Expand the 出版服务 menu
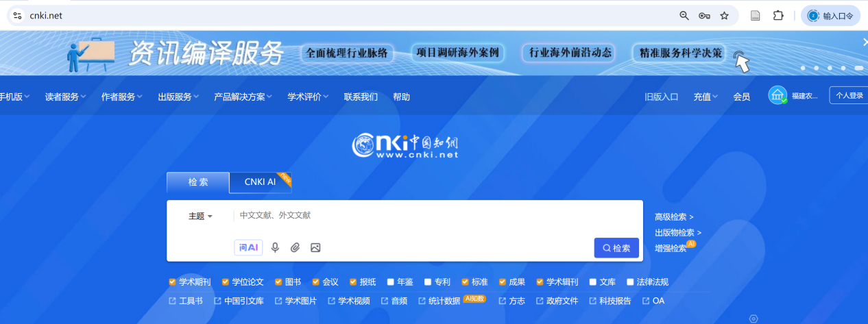868x324 pixels. [x=178, y=97]
